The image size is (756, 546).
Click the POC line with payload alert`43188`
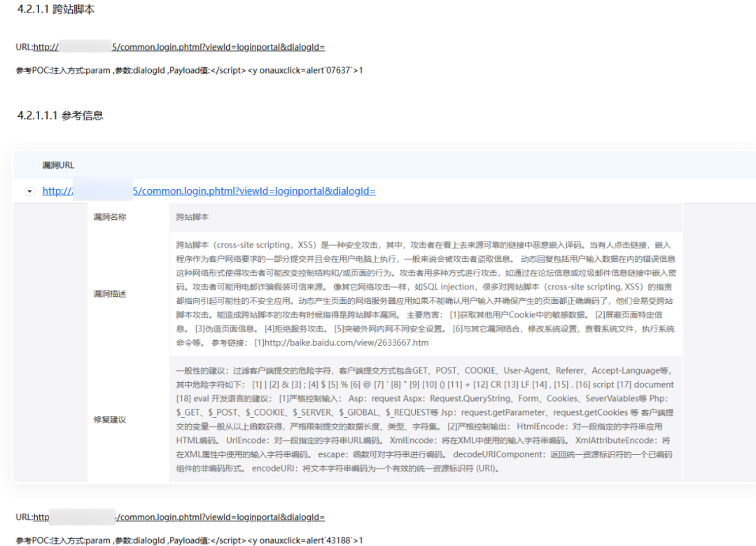point(190,540)
